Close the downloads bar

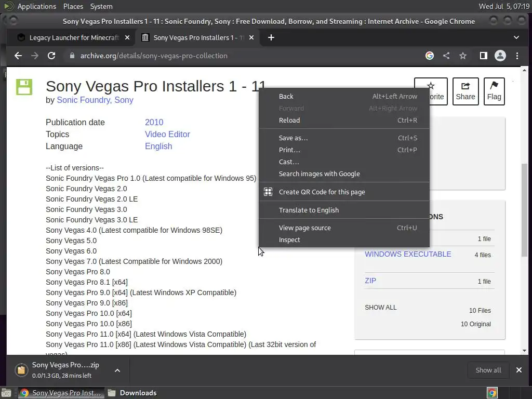[519, 370]
